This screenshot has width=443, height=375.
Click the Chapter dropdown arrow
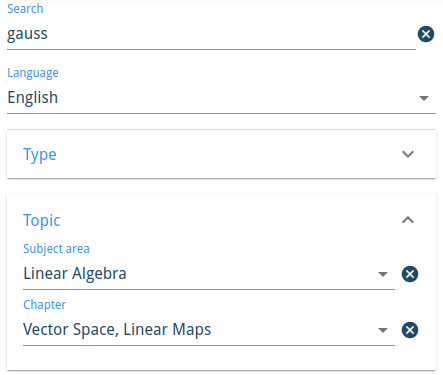click(x=383, y=330)
